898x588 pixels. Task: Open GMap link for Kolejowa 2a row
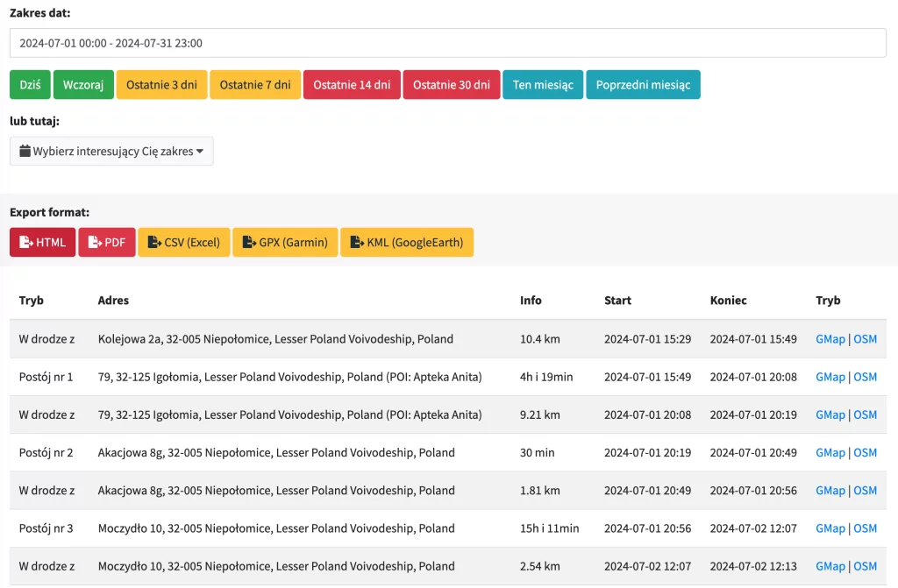pos(830,339)
